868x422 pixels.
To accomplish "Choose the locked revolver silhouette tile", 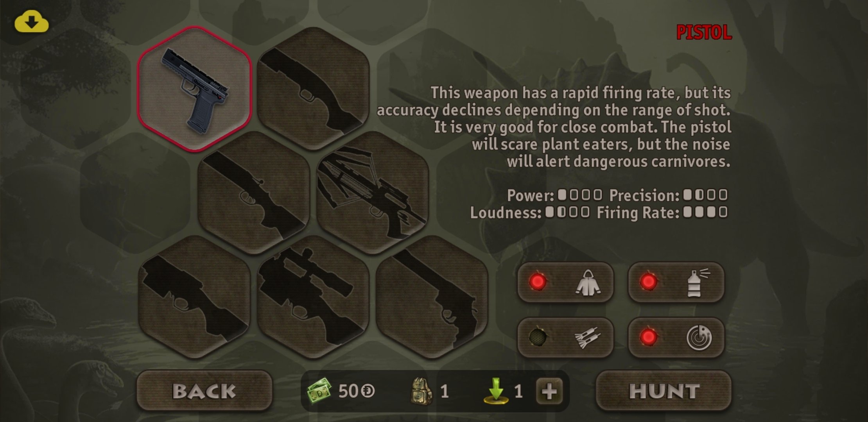I will (x=432, y=297).
